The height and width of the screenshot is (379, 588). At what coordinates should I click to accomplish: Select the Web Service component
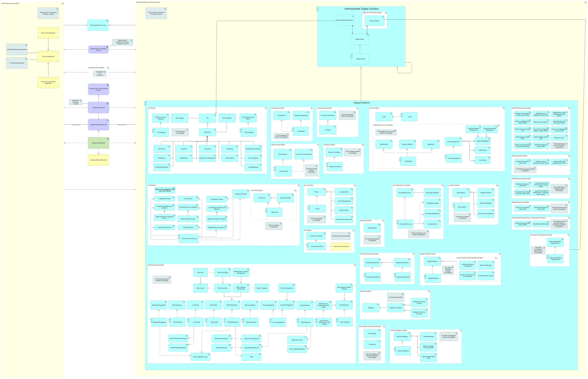tap(208, 132)
